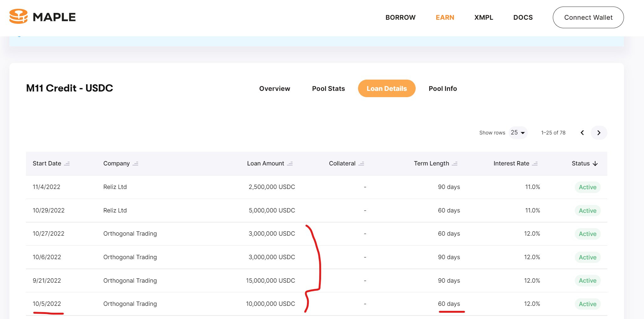Select Reliz Ltd in the 11/4/2022 row
This screenshot has height=319, width=644.
click(x=115, y=187)
